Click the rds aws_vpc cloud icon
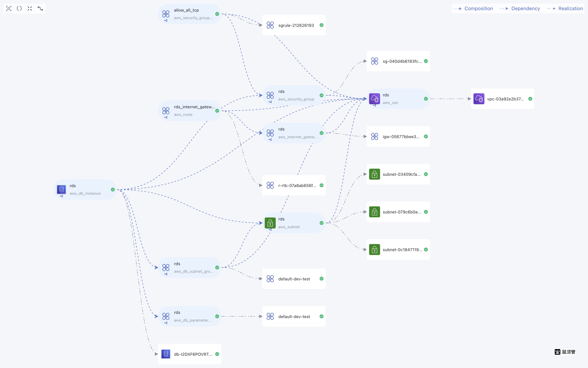Screen dimensions: 588x368 point(374,98)
